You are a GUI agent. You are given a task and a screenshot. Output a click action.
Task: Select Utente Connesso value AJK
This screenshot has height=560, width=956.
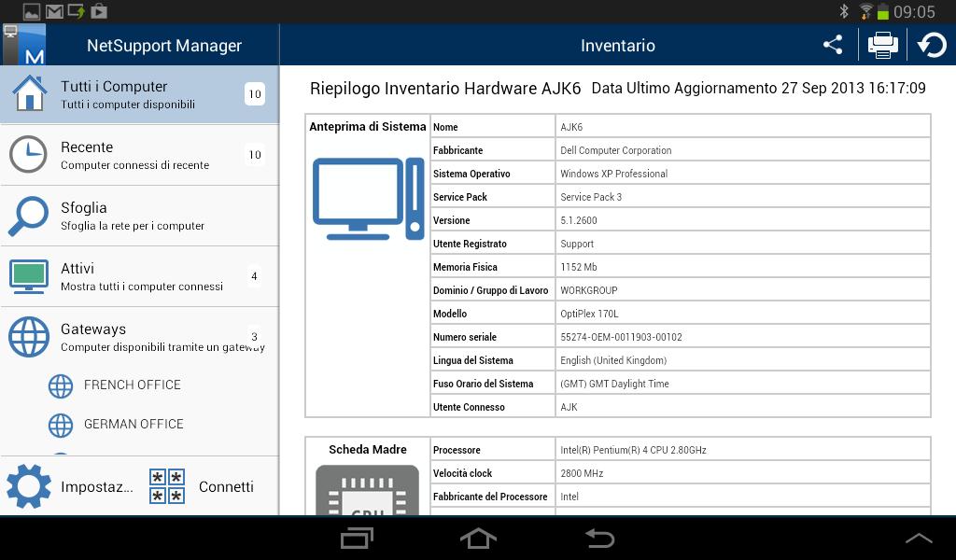(569, 407)
